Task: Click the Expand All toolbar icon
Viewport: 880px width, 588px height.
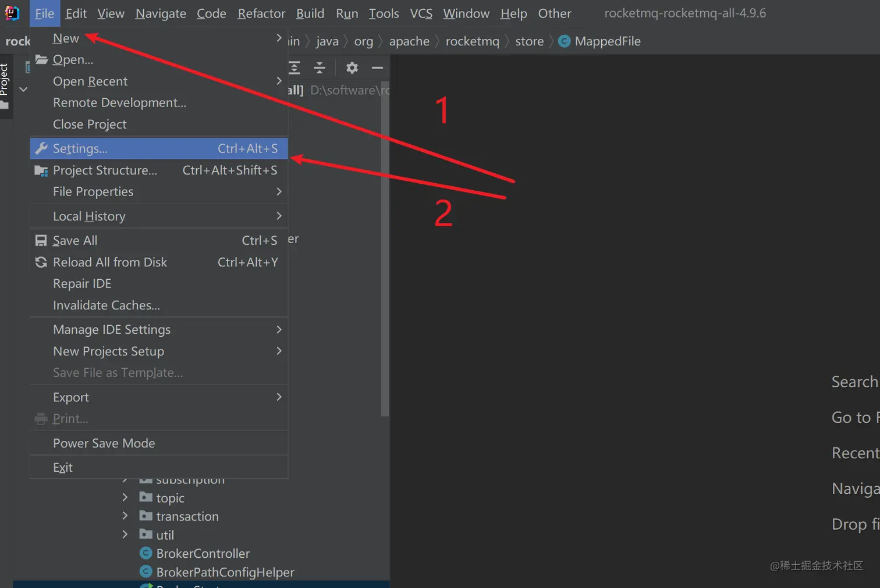Action: (294, 67)
